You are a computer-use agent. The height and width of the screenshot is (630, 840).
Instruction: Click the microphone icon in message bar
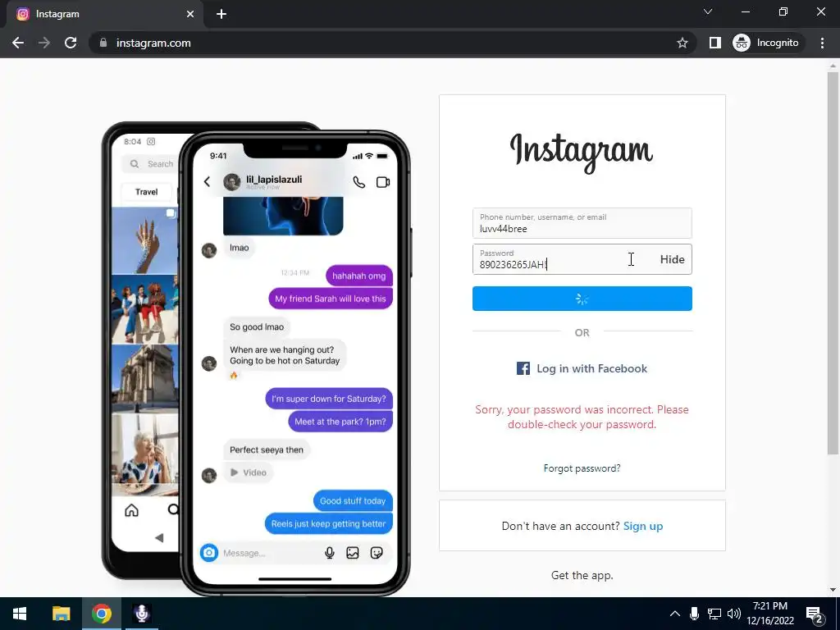tap(330, 553)
